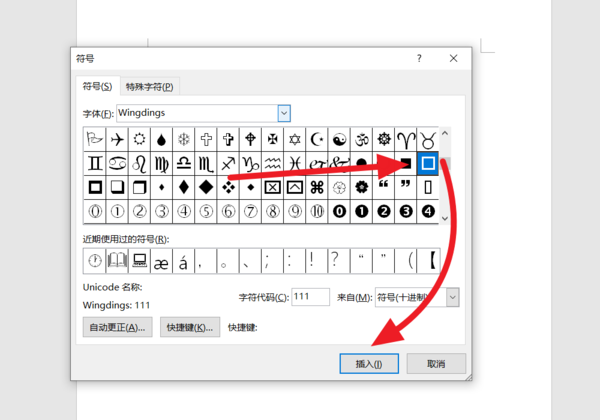Select the large black diamond symbol
The width and height of the screenshot is (600, 420).
point(206,187)
